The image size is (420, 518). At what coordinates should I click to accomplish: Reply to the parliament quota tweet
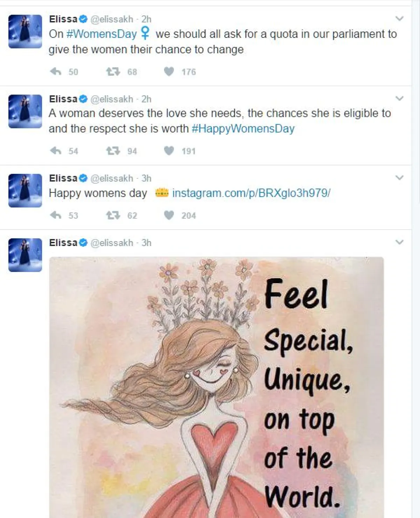tap(56, 72)
